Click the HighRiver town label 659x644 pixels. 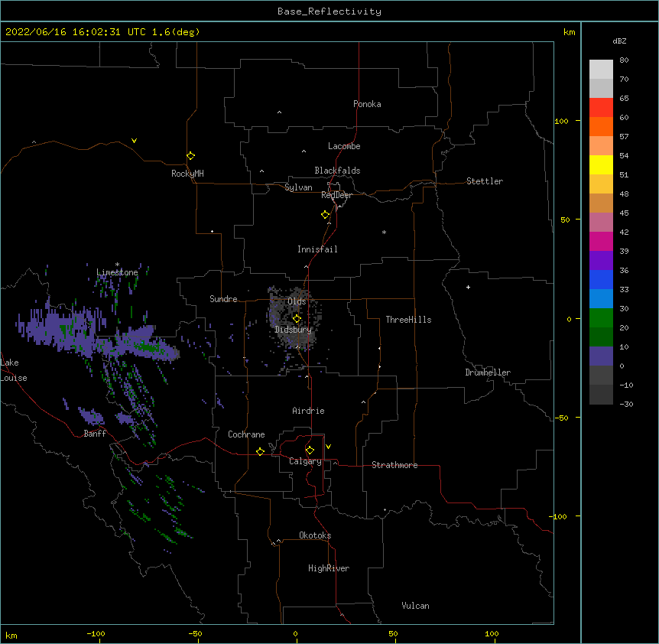[x=329, y=568]
